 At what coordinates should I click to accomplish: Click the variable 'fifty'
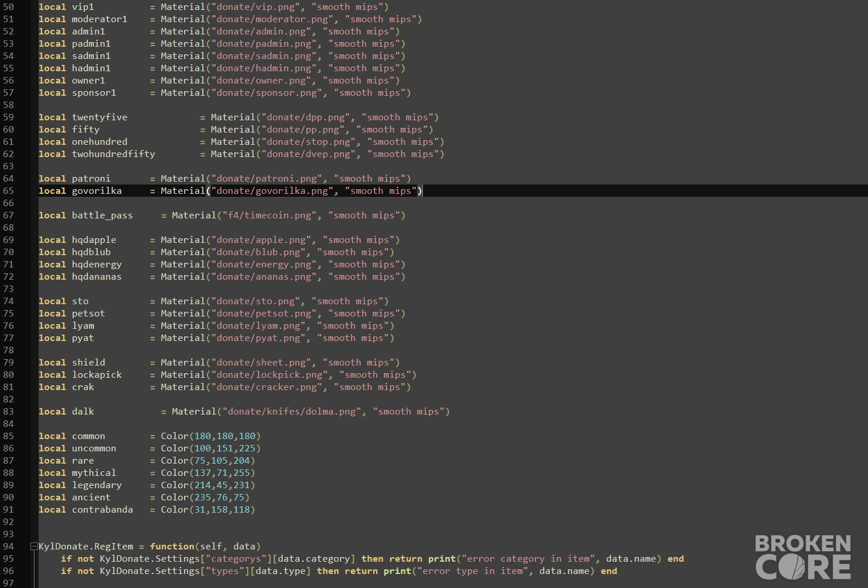(x=86, y=130)
